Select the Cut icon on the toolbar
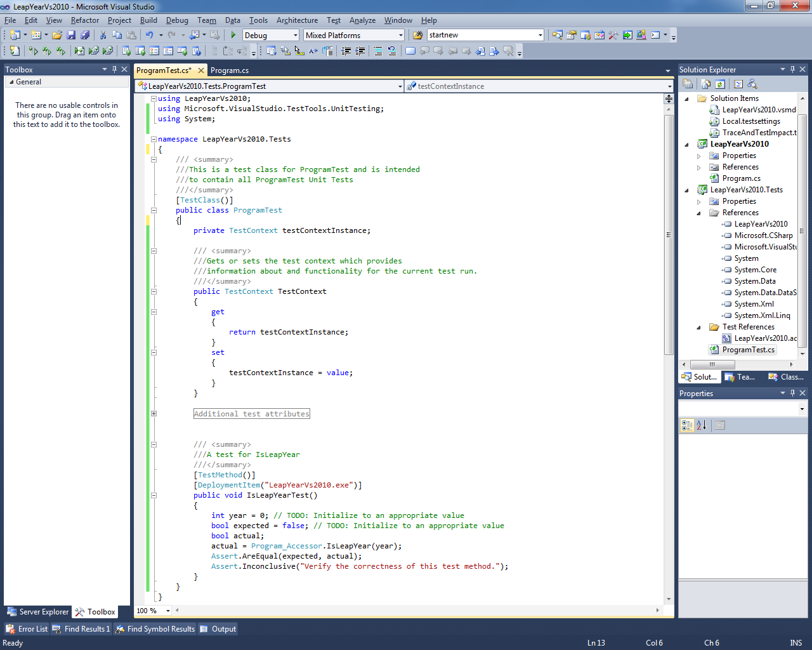The width and height of the screenshot is (812, 650). tap(103, 36)
